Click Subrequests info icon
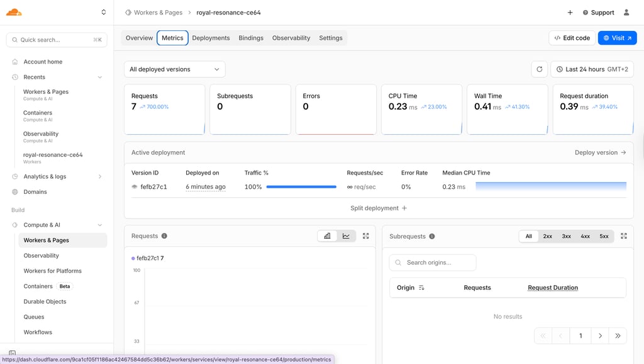The height and width of the screenshot is (364, 644). coord(432,237)
